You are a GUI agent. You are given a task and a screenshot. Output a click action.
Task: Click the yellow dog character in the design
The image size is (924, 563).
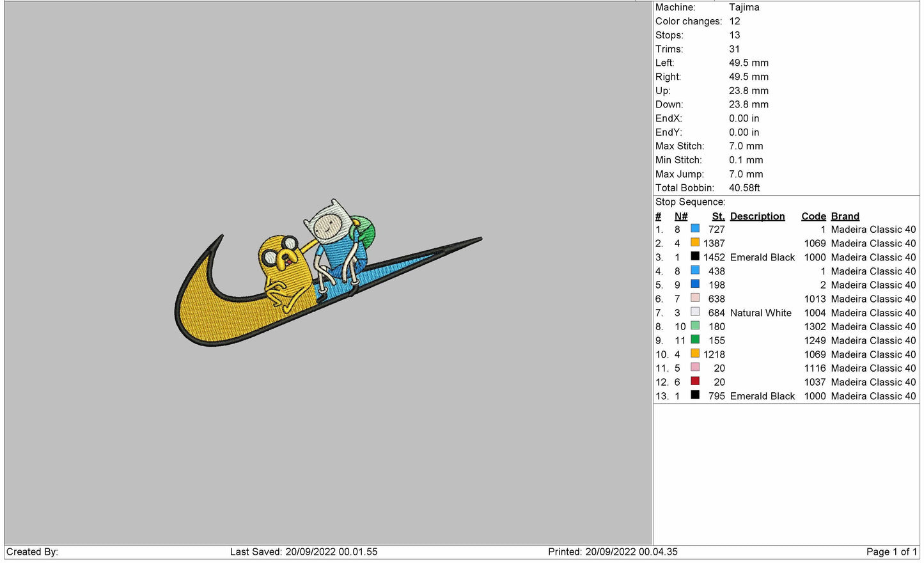286,269
